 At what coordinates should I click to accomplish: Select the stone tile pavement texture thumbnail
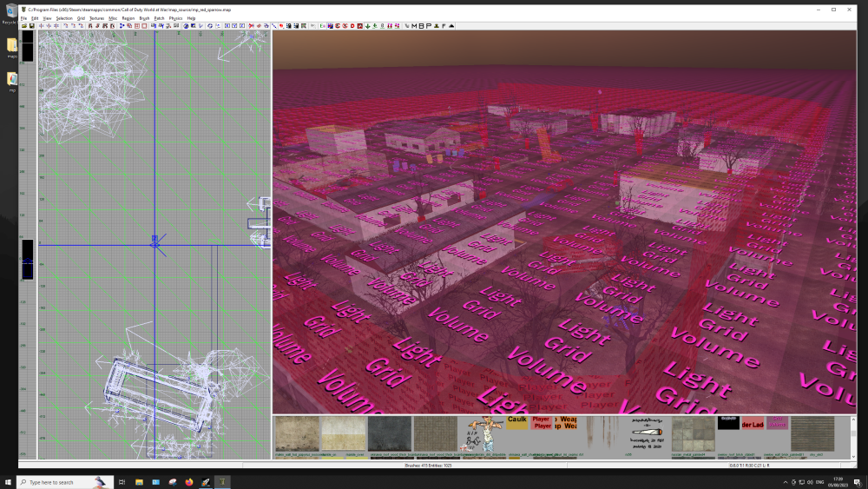(x=693, y=434)
